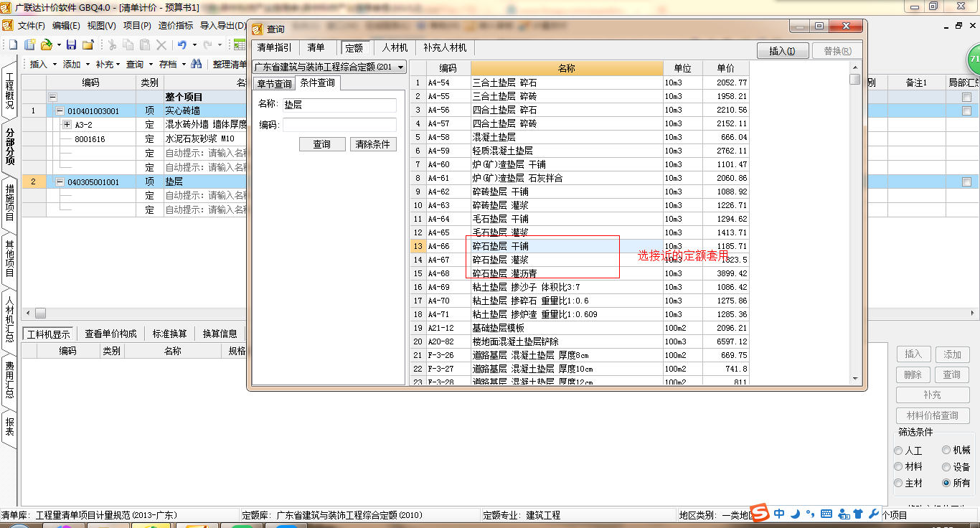Viewport: 980px width, 528px height.
Task: Expand the A3-2 tree node
Action: point(67,125)
